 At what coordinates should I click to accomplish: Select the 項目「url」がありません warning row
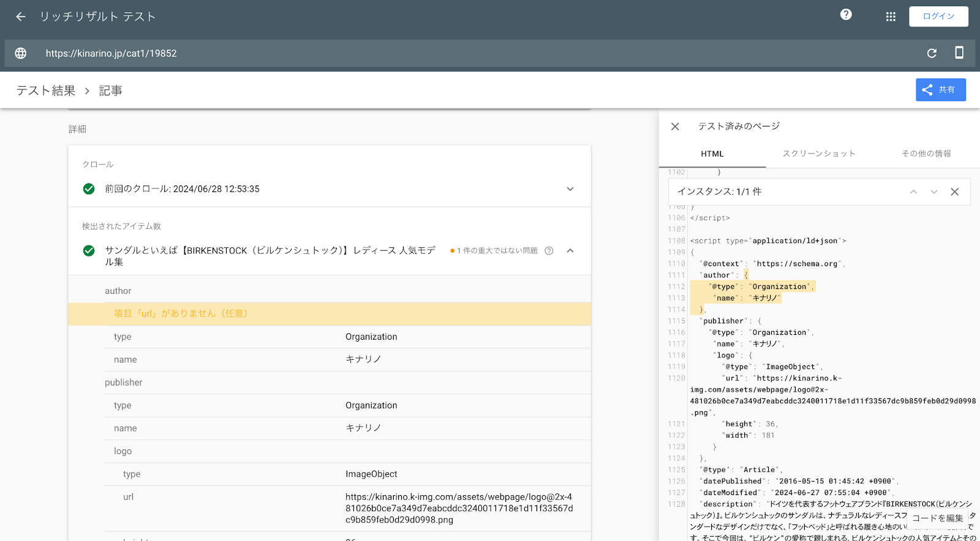click(330, 313)
